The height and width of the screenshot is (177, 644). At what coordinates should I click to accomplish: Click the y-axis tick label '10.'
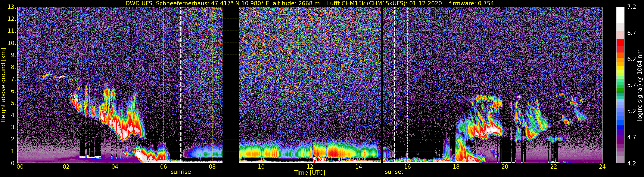pyautogui.click(x=12, y=43)
